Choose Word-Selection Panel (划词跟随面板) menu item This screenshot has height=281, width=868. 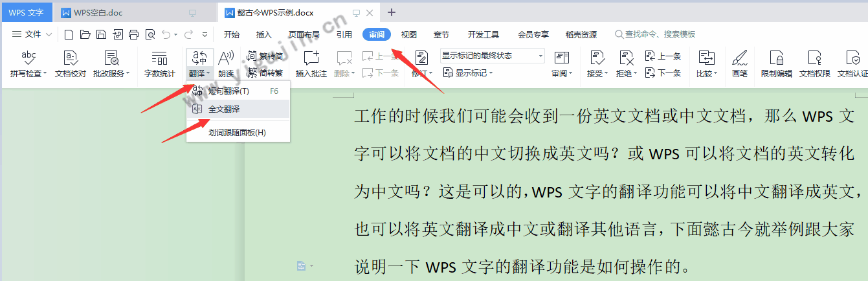pos(238,133)
